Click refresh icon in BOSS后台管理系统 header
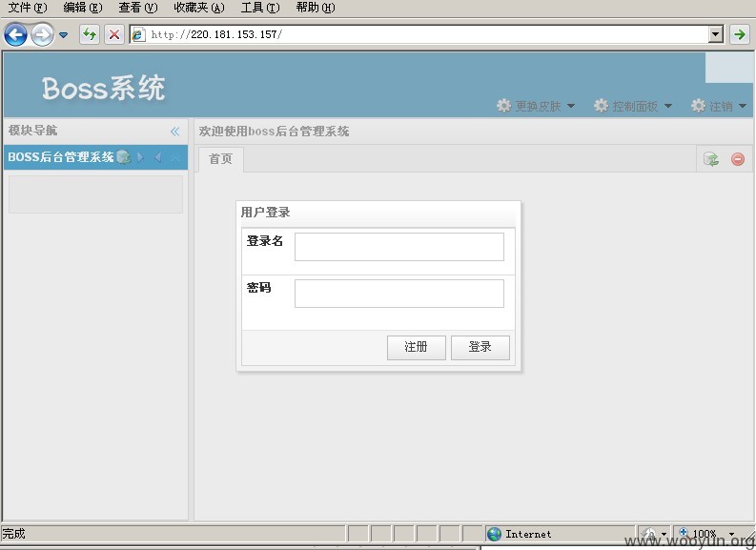The image size is (756, 550). pyautogui.click(x=124, y=157)
